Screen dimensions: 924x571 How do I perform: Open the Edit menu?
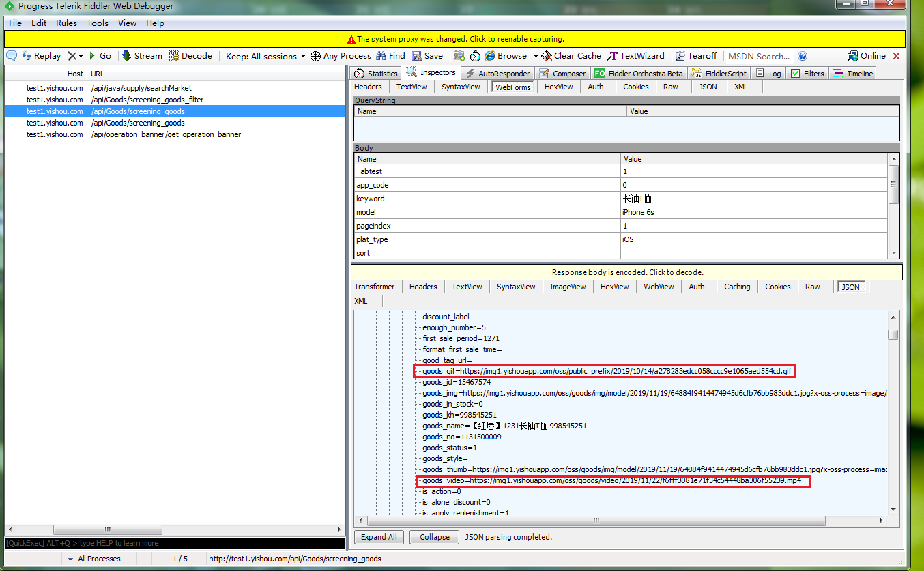(x=39, y=23)
